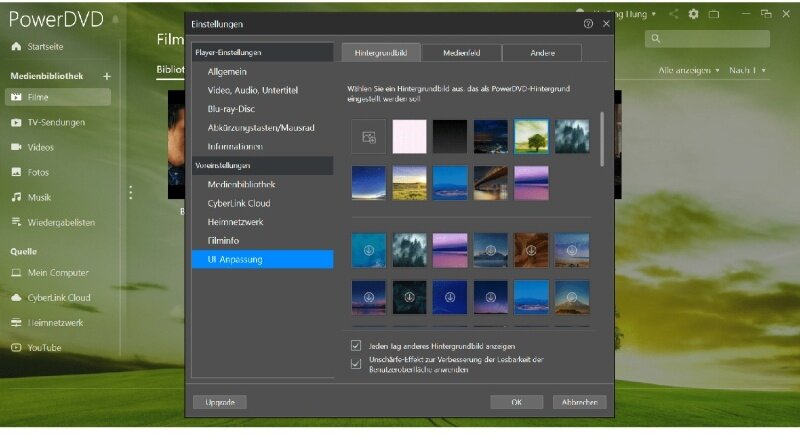800x436 pixels.
Task: Select UI-Anpassung settings entry
Action: (263, 260)
